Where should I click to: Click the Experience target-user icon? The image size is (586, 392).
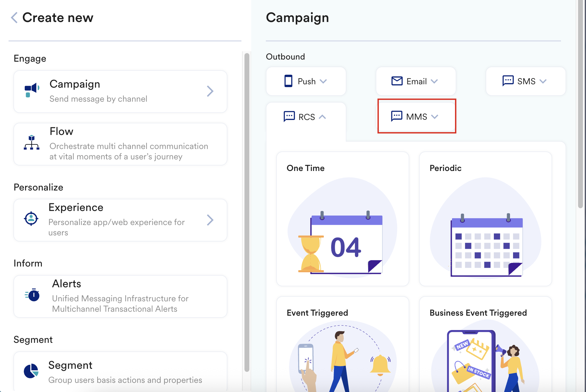click(31, 219)
